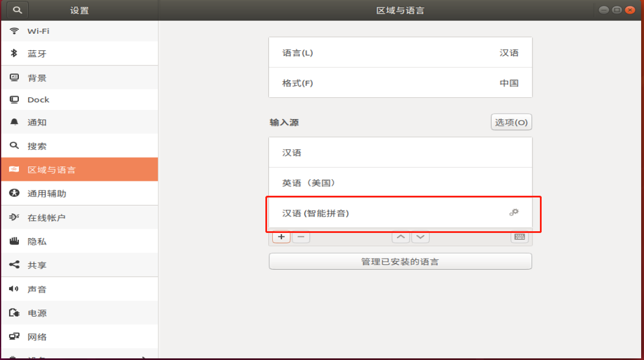The width and height of the screenshot is (644, 360).
Task: Open preferences gear for 汉语 (智能拼音)
Action: tap(514, 212)
